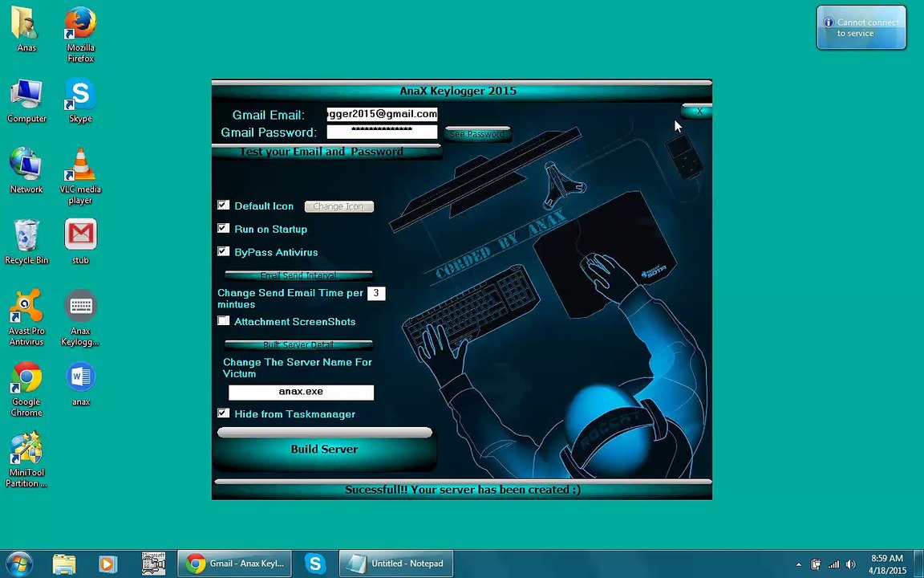924x578 pixels.
Task: Toggle the ByPass Antivirus checkbox
Action: point(223,251)
